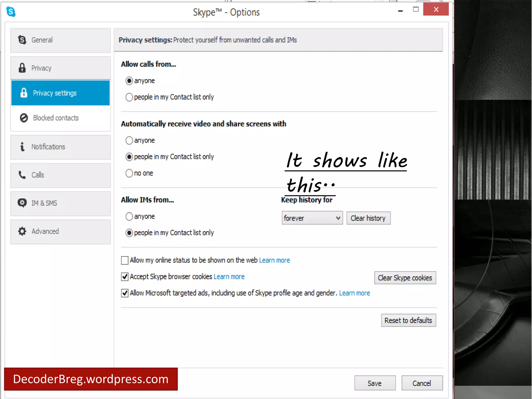The width and height of the screenshot is (532, 399).
Task: Select 'anyone' under Allow IMs from
Action: [129, 216]
